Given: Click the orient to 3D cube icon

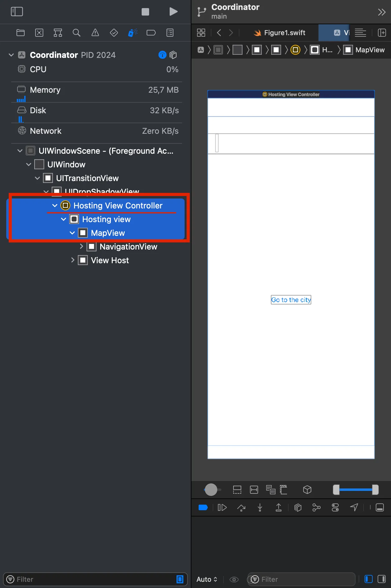Looking at the screenshot, I should 307,490.
